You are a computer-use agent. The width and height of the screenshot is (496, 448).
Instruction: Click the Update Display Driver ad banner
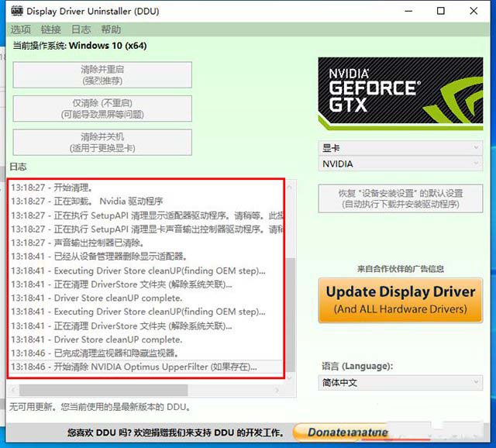click(x=401, y=300)
